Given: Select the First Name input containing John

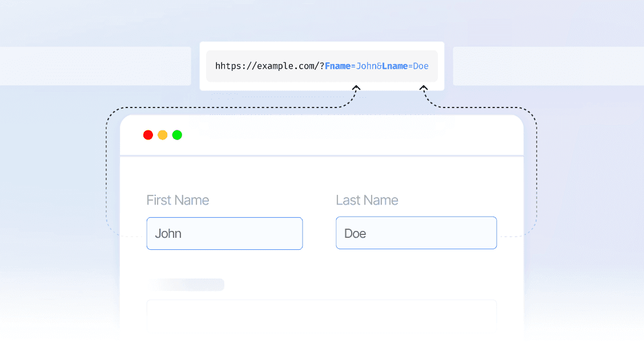Looking at the screenshot, I should tap(224, 233).
